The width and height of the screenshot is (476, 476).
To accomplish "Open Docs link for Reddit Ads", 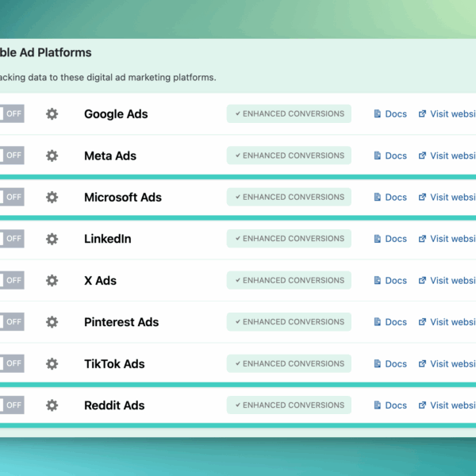I will [x=390, y=405].
